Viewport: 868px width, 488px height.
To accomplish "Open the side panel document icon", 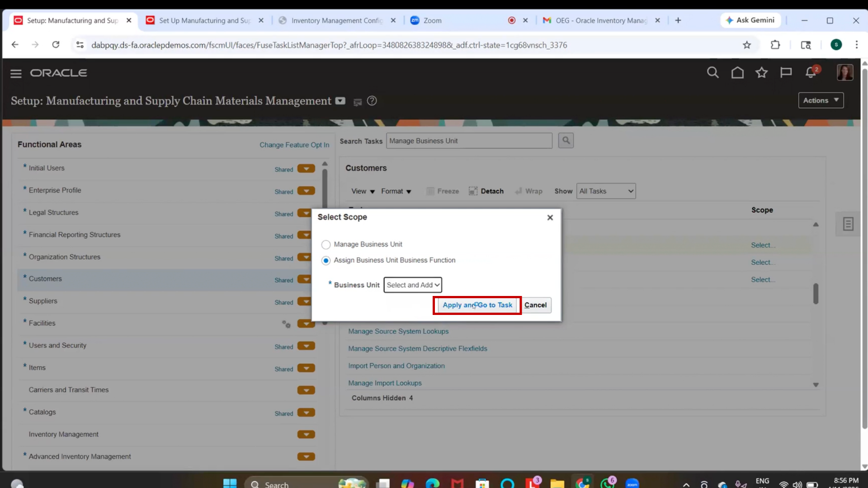I will 848,224.
